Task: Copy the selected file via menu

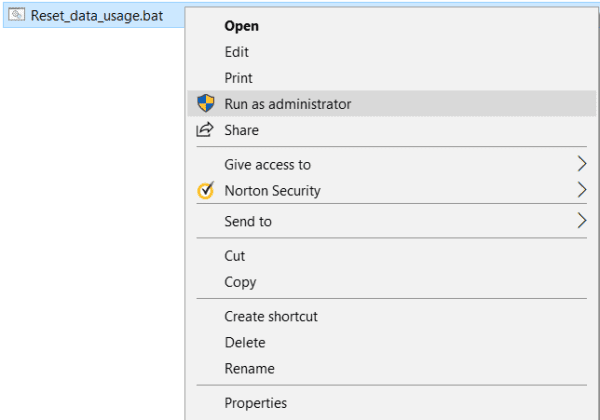Action: coord(240,282)
